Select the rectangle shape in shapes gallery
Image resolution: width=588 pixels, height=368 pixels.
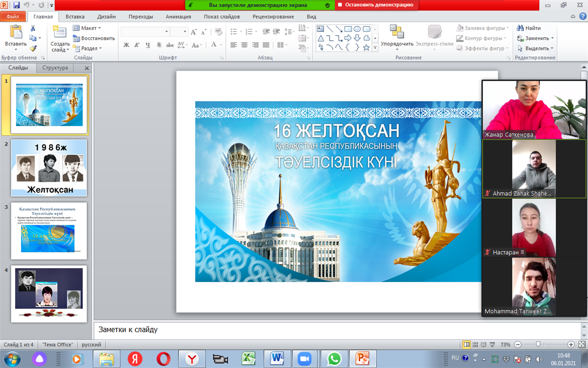pos(348,28)
